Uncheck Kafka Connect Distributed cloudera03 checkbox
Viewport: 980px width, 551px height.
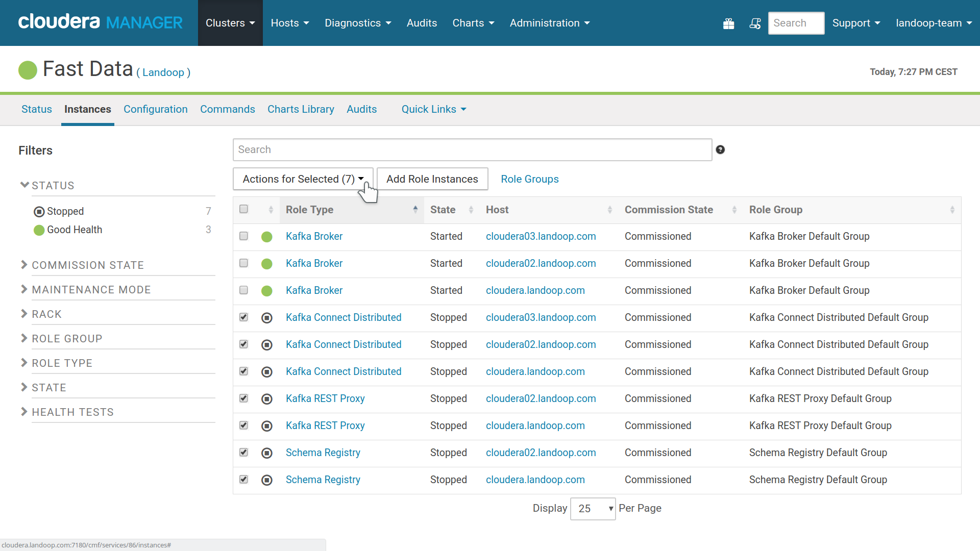[243, 317]
